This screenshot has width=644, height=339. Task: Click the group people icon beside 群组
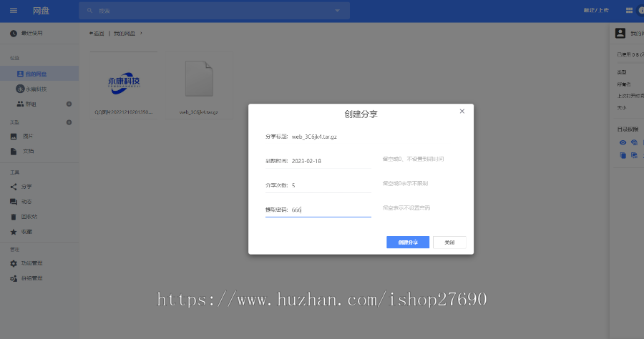click(x=20, y=104)
